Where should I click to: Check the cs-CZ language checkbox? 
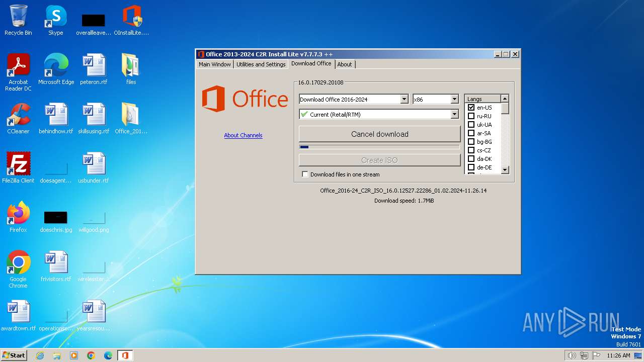click(471, 150)
